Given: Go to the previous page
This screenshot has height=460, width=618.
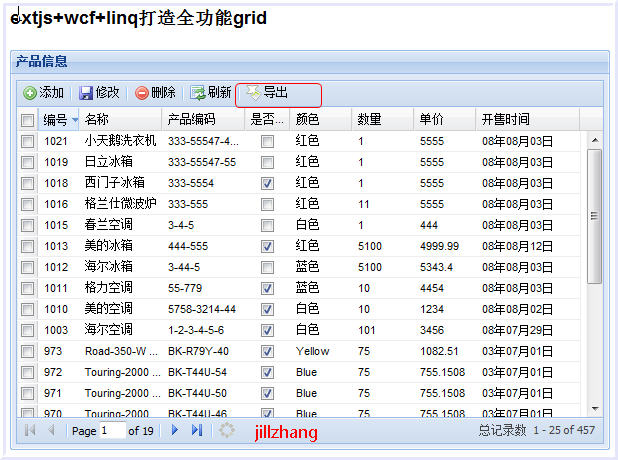Looking at the screenshot, I should 51,430.
